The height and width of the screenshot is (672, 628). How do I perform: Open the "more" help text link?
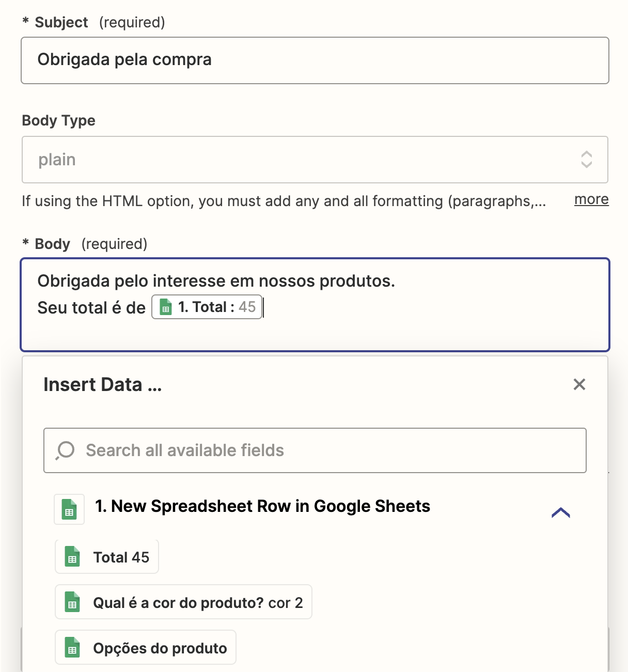coord(591,199)
